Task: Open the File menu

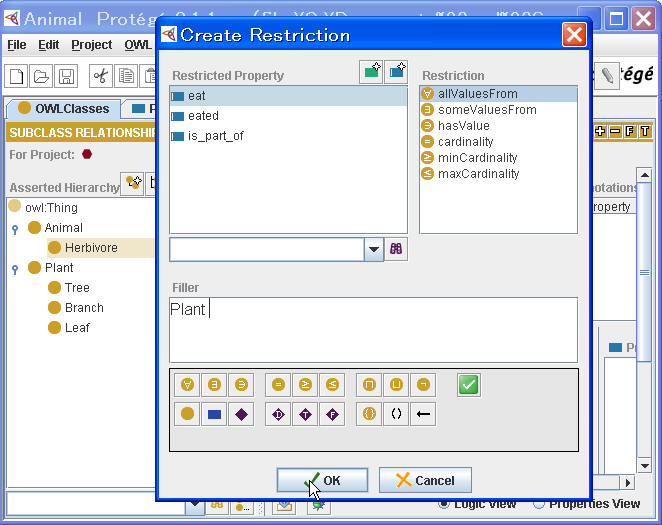Action: point(17,45)
